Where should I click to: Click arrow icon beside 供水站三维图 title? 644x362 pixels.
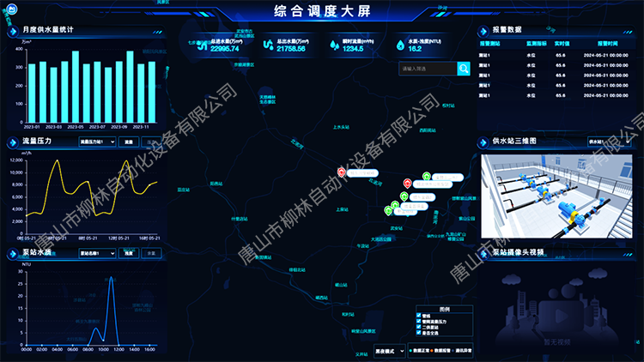pyautogui.click(x=483, y=142)
